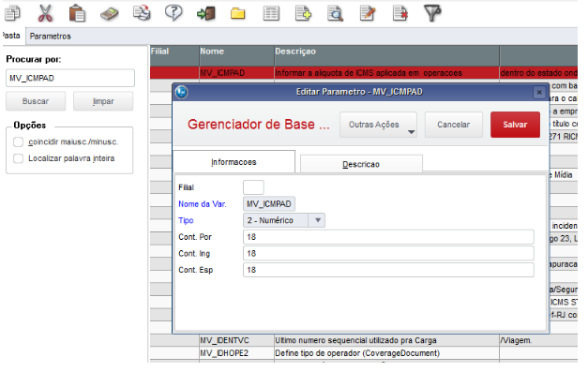Switch to the Descricao tab

pos(361,164)
